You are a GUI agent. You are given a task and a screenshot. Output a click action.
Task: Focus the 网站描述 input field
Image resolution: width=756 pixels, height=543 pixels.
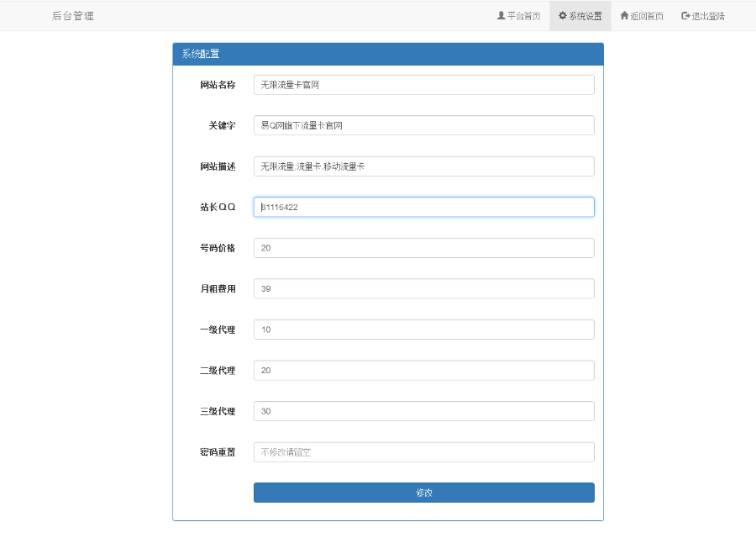424,166
